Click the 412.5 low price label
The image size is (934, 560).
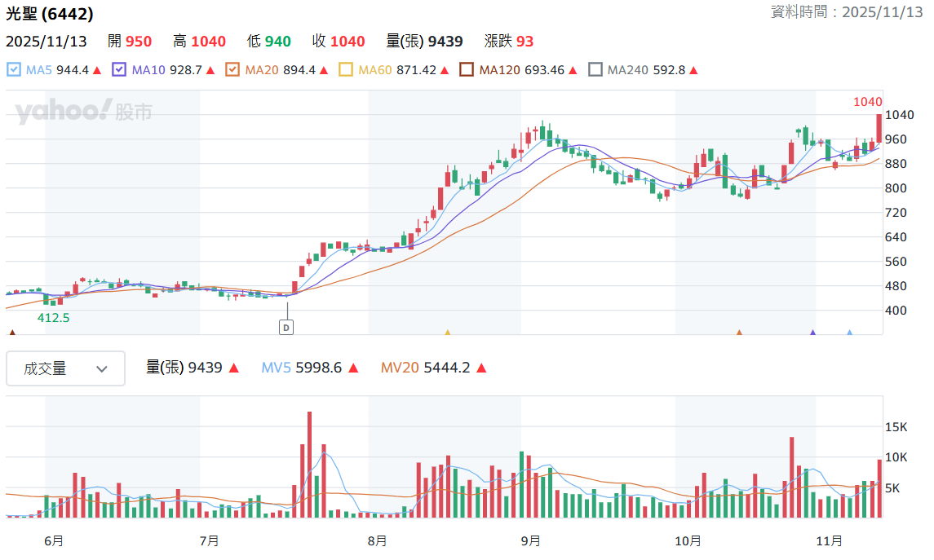pos(55,317)
